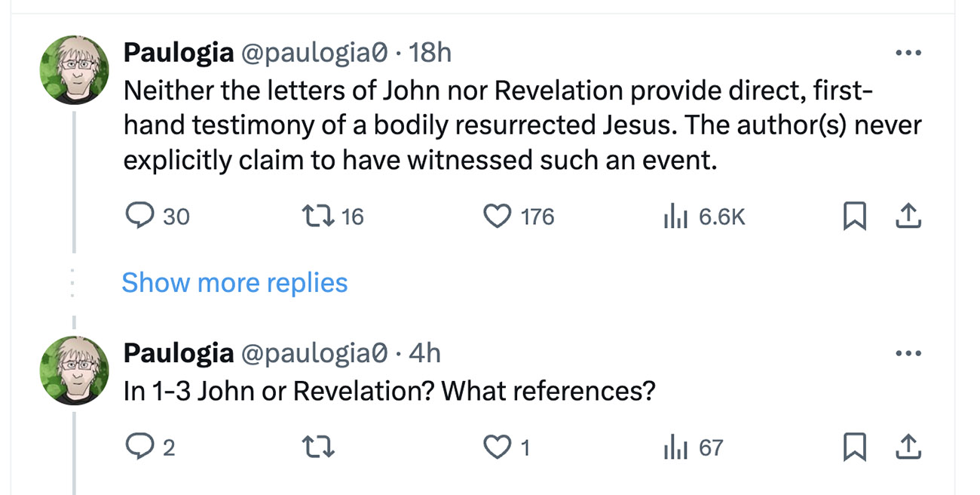This screenshot has height=495, width=980.
Task: Reply to the 18h Paulogia tweet
Action: pos(137,217)
